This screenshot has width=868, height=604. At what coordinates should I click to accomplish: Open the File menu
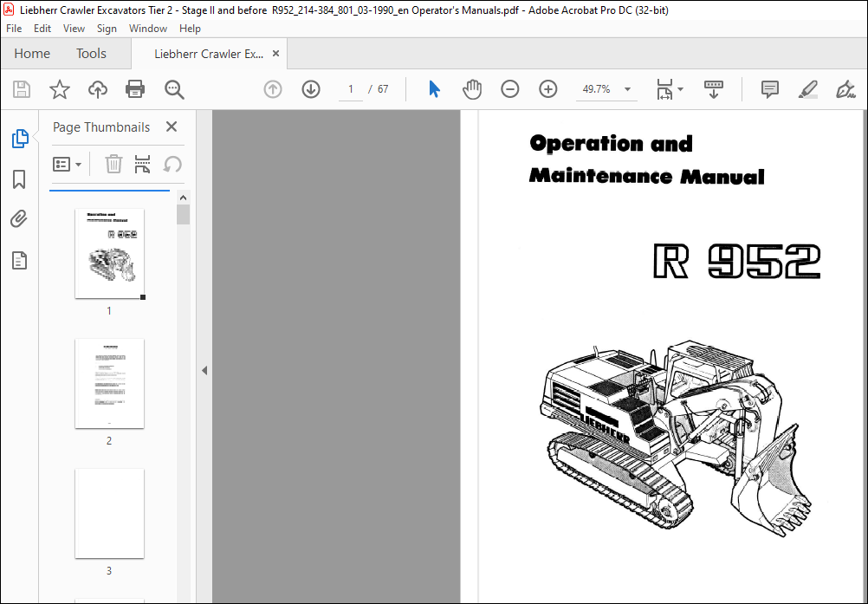tap(14, 29)
